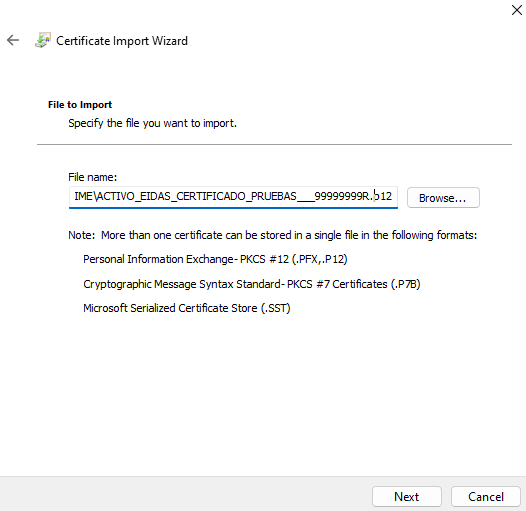Image resolution: width=526 pixels, height=511 pixels.
Task: Place cursor after '12' in the file path
Action: 393,196
